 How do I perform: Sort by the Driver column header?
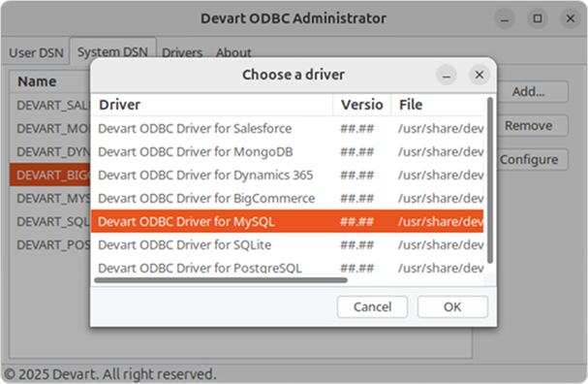(x=212, y=105)
